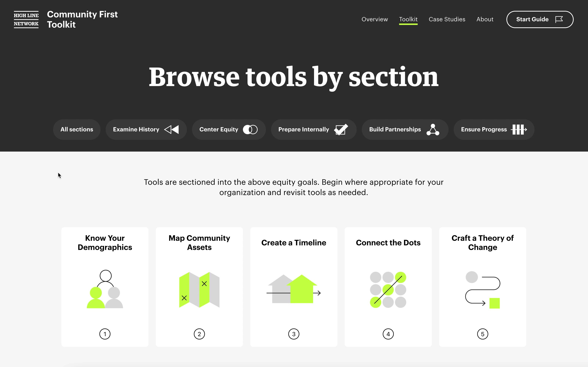Click the number 5 circle badge
Screen dimensions: 588x367
click(482, 334)
